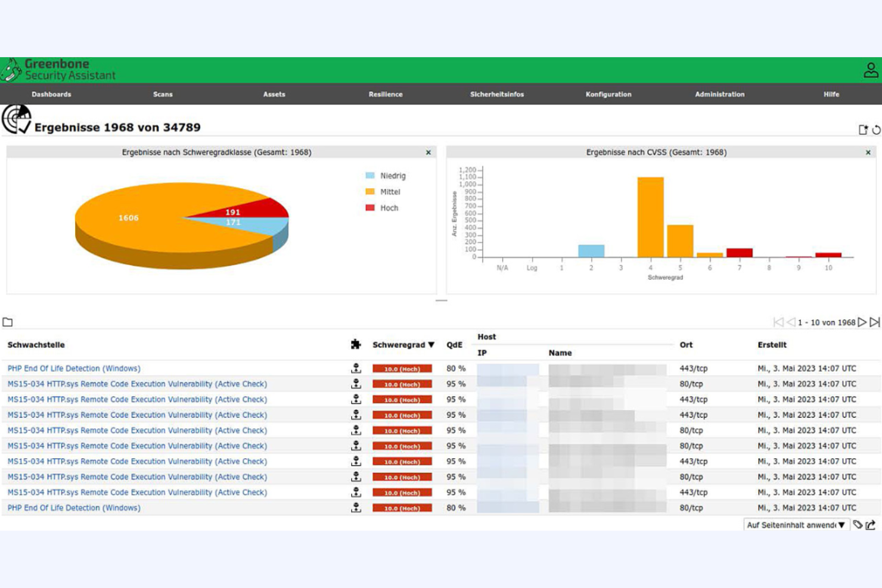882x588 pixels.
Task: Click the export page icon above the charts
Action: 862,128
